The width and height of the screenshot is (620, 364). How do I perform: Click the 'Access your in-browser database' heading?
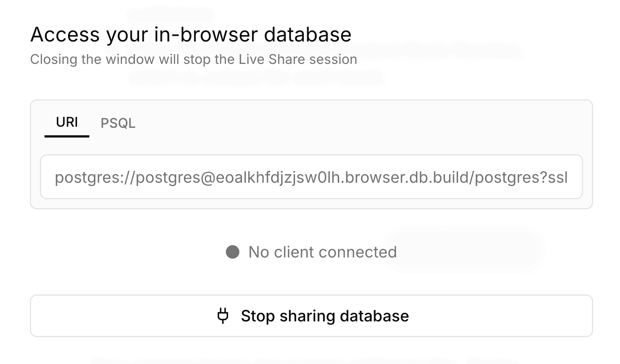(x=191, y=34)
